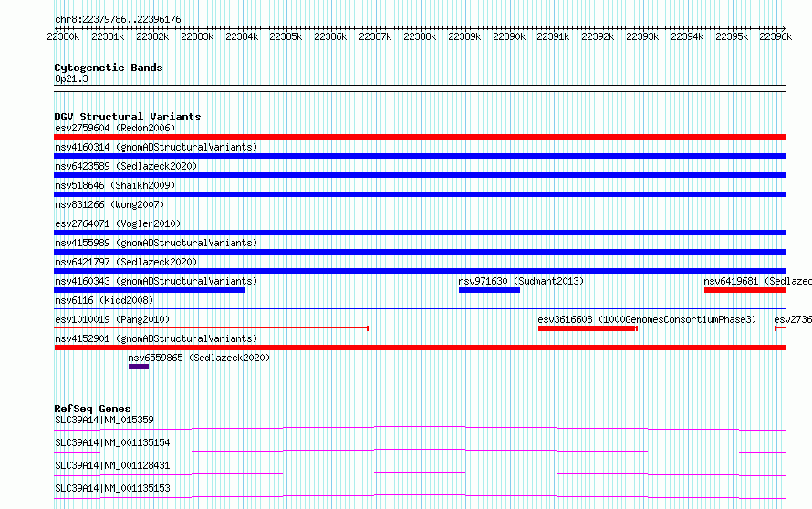Click the red bar under nsv6419681
Image resolution: width=812 pixels, height=509 pixels.
coord(745,290)
